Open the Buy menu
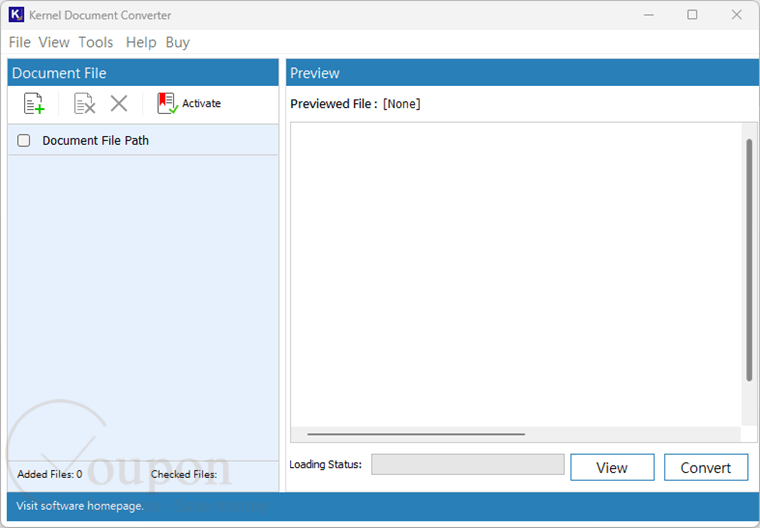Screen dimensions: 760x528 tap(177, 42)
